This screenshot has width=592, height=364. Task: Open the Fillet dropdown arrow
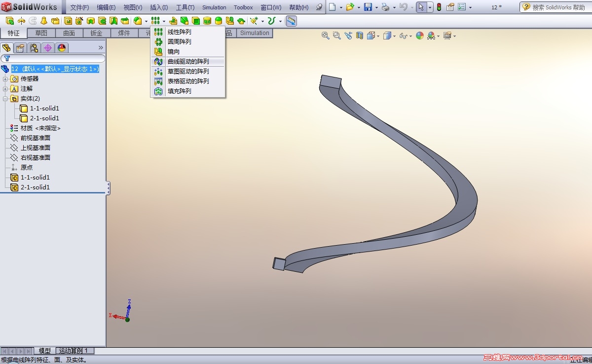[147, 21]
